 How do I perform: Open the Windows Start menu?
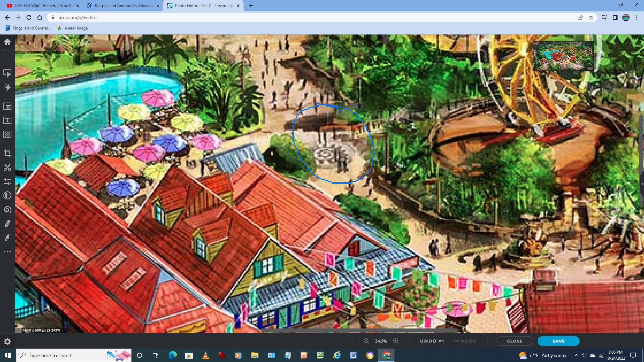(8, 355)
